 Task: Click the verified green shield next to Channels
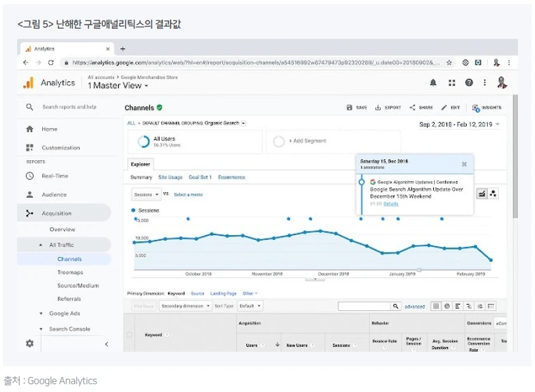(x=160, y=108)
